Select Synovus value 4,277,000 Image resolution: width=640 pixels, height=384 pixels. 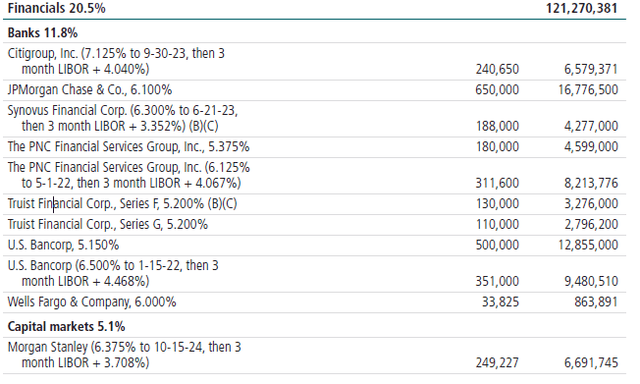click(x=591, y=126)
